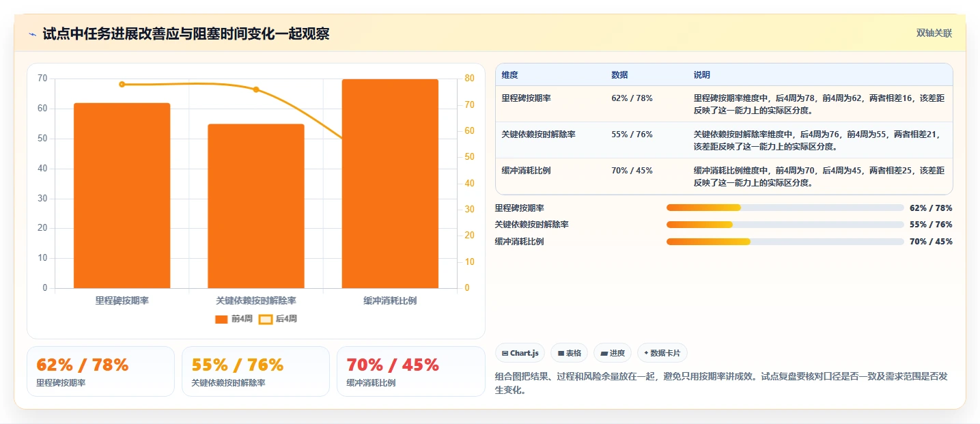Click the 70% / 45% progress value label
980x424 pixels.
pos(931,242)
